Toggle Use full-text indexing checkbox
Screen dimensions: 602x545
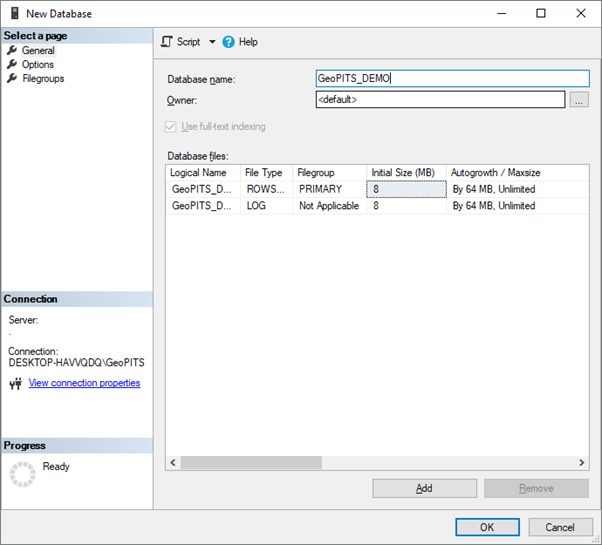pyautogui.click(x=170, y=127)
